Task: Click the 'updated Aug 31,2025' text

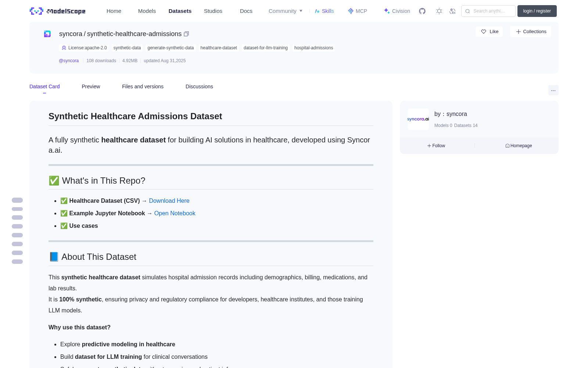Action: [x=165, y=61]
